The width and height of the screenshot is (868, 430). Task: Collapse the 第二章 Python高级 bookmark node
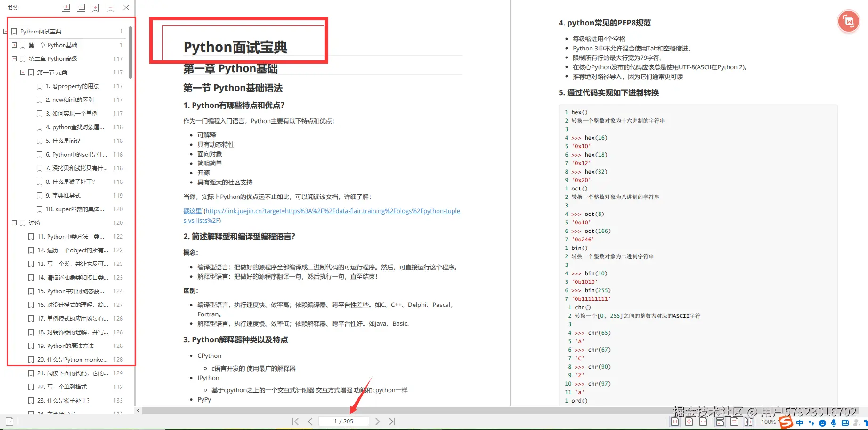[x=14, y=58]
